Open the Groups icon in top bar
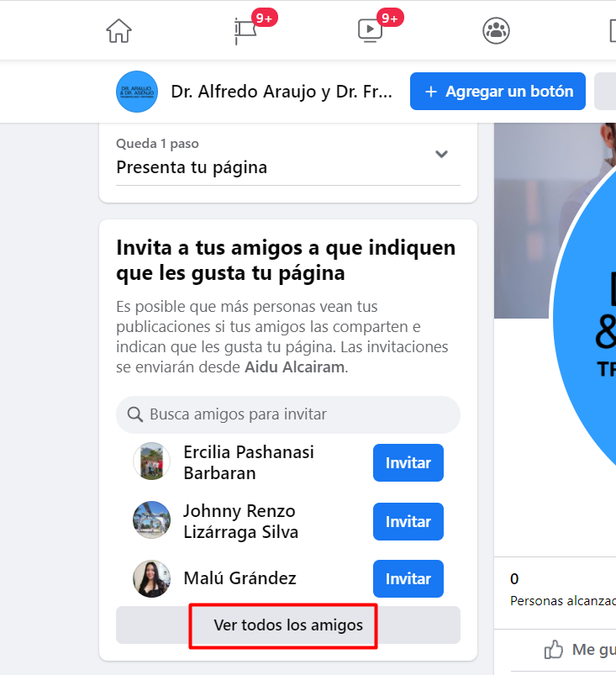Screen dimensions: 616x675 coord(496,30)
